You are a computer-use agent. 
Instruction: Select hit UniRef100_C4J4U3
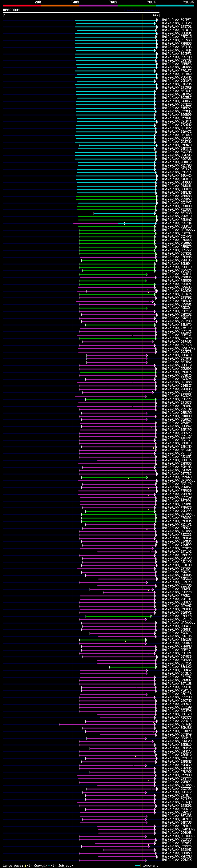tap(176, 342)
